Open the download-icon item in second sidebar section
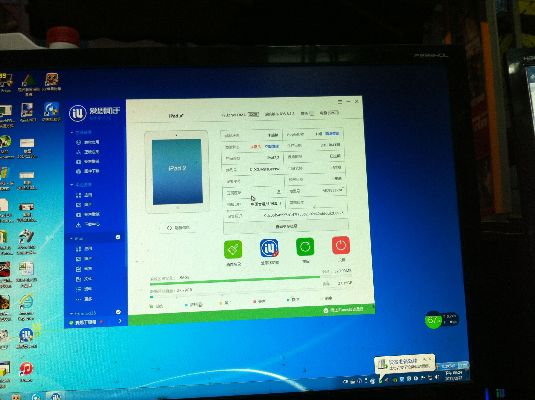The image size is (535, 400). click(x=88, y=225)
